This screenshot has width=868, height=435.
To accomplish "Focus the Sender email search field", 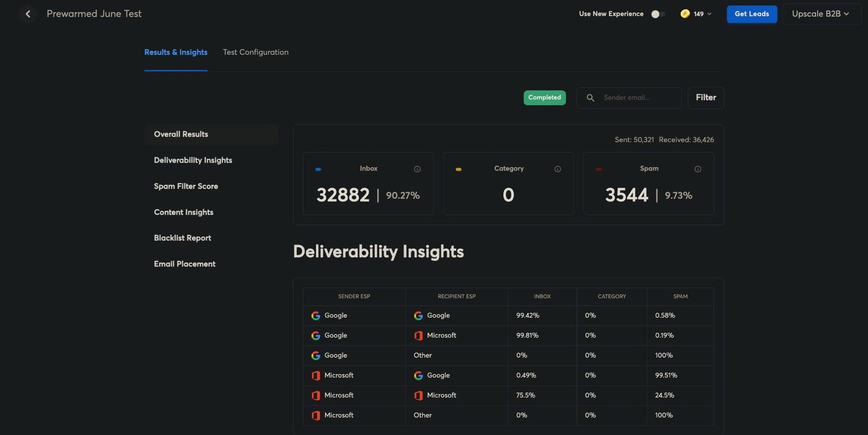I will pos(629,98).
